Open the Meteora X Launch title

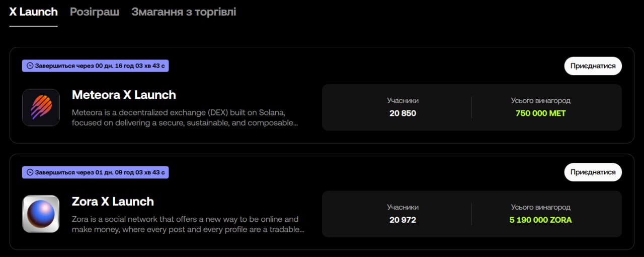[124, 95]
